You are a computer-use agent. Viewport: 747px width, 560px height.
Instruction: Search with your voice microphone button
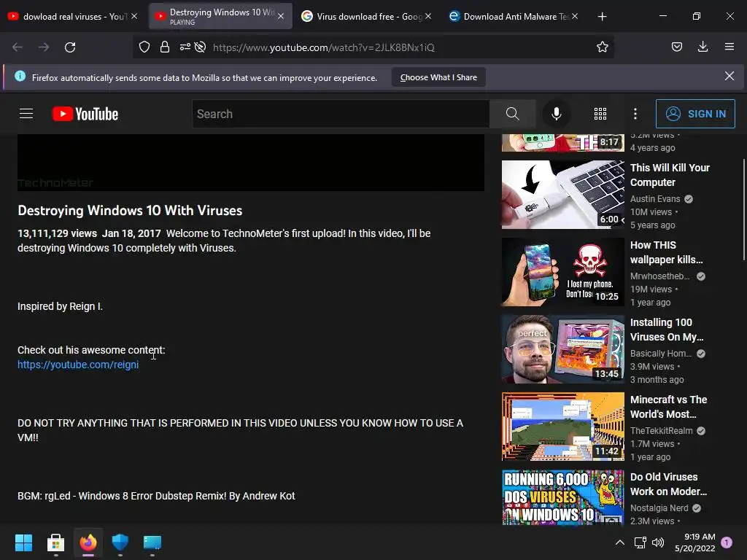(x=556, y=114)
